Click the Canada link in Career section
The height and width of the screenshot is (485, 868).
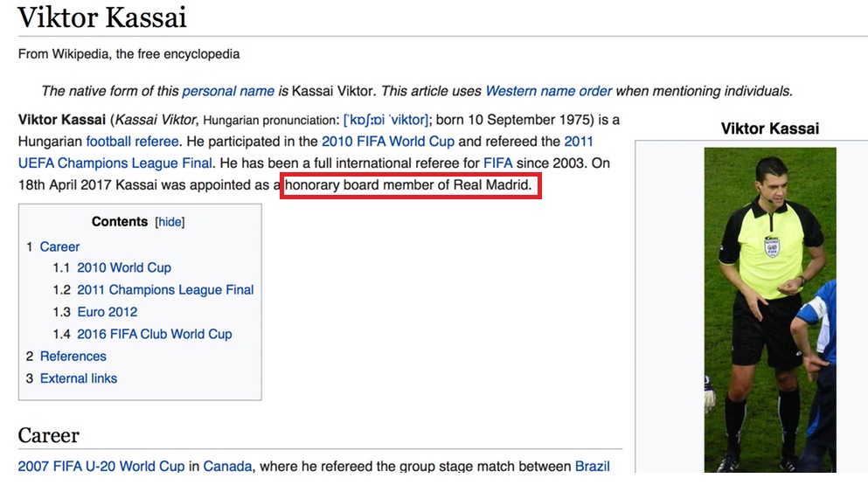[x=227, y=466]
